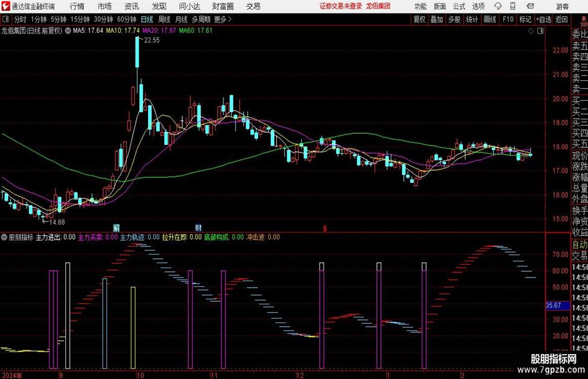Click the 财 marker below the candles

pyautogui.click(x=198, y=227)
